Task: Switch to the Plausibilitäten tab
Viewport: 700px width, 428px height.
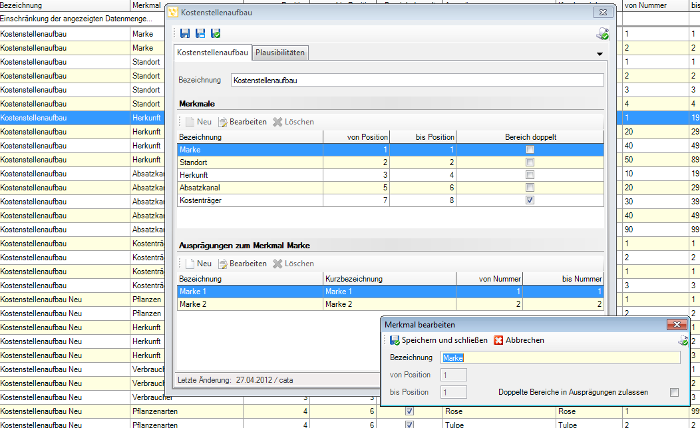Action: click(x=280, y=52)
